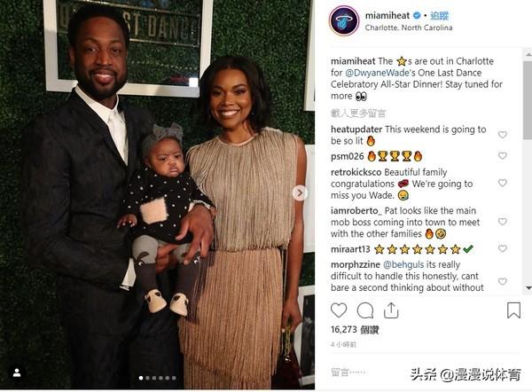Screen dimensions: 532x392
Task: Follow miamiheat using the blue link
Action: pyautogui.click(x=440, y=16)
